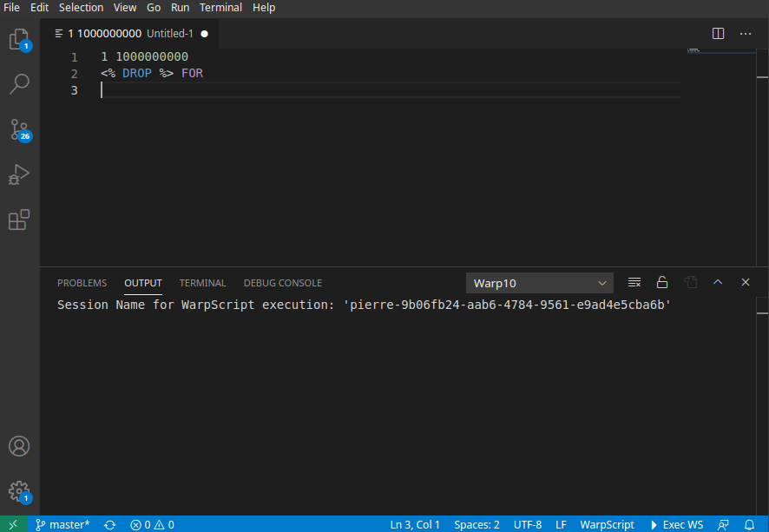This screenshot has height=532, width=769.
Task: Click Ln 3, Col 1 cursor position
Action: click(x=415, y=524)
